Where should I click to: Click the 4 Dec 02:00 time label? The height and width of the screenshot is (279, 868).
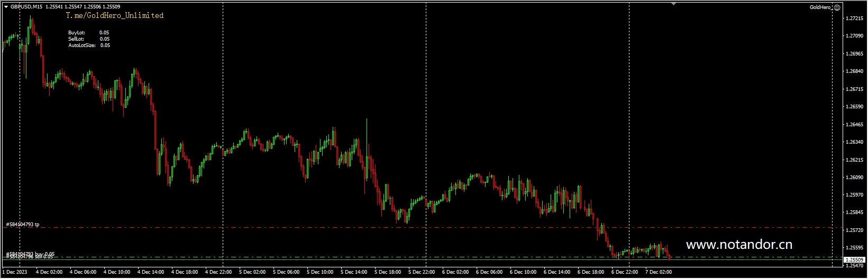pos(49,272)
